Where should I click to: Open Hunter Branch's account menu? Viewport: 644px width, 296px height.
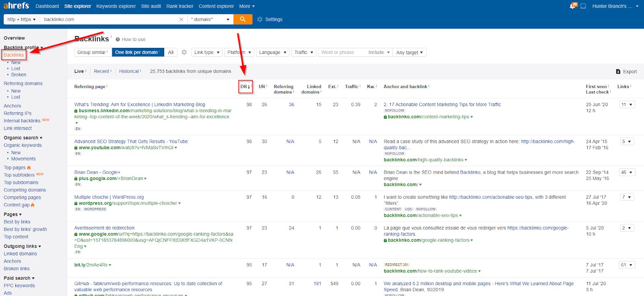(615, 6)
